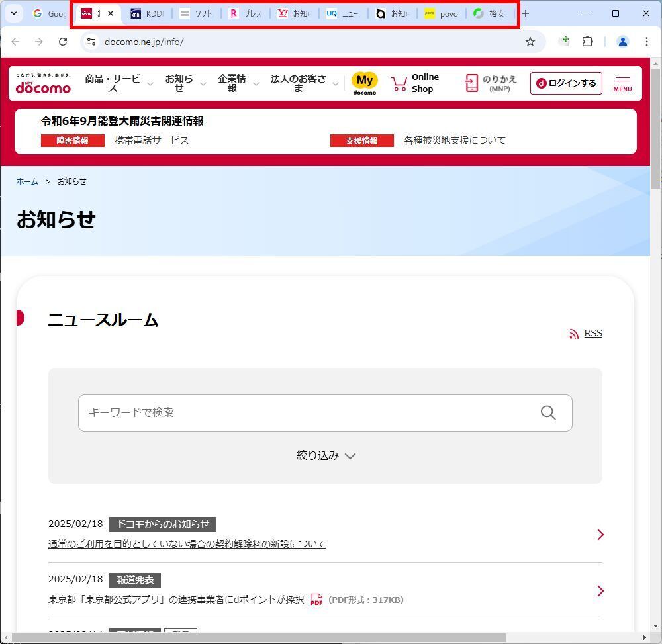Switch to the KDDI tab
662x644 pixels.
pos(147,13)
